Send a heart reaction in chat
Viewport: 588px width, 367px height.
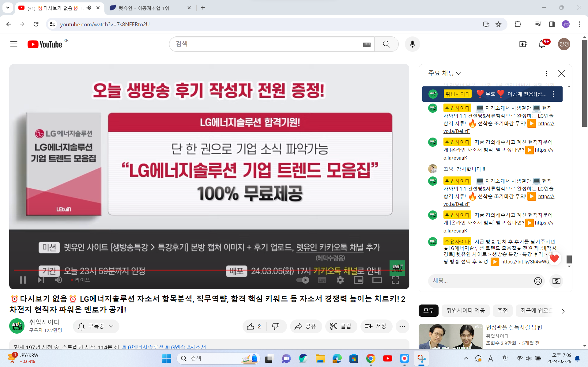554,259
